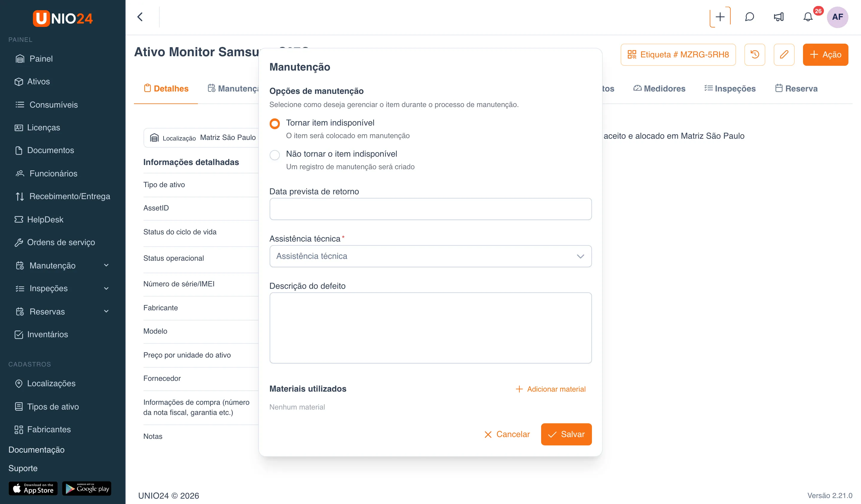Viewport: 861px width, 504px height.
Task: Open Documentação link in sidebar
Action: click(x=36, y=450)
